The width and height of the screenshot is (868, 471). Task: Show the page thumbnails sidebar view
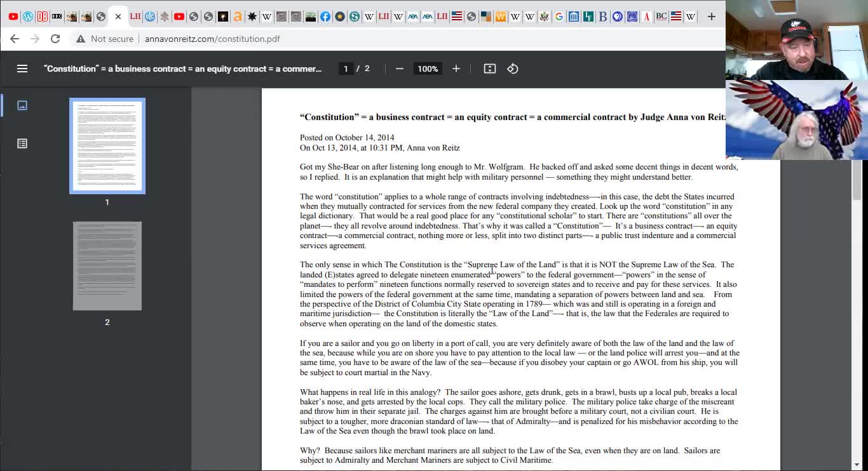point(22,105)
